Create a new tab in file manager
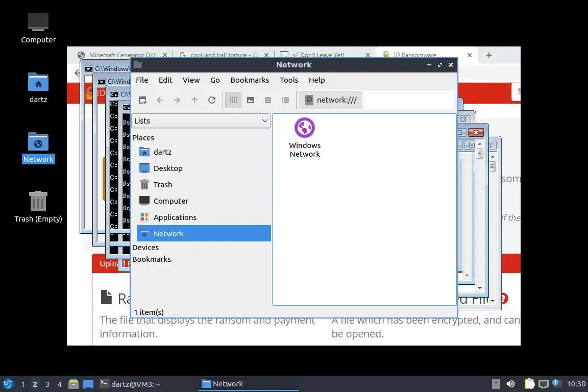588x392 pixels. click(x=142, y=100)
